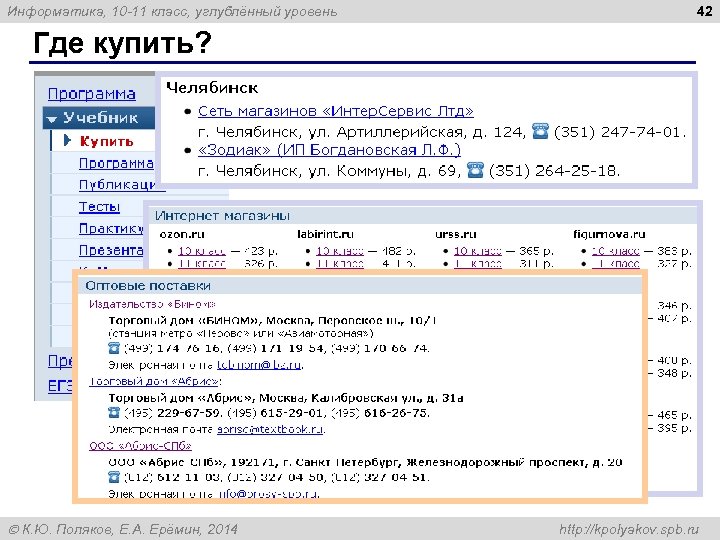Click phone icon before (495) 229-67-59
The width and height of the screenshot is (720, 540).
114,412
